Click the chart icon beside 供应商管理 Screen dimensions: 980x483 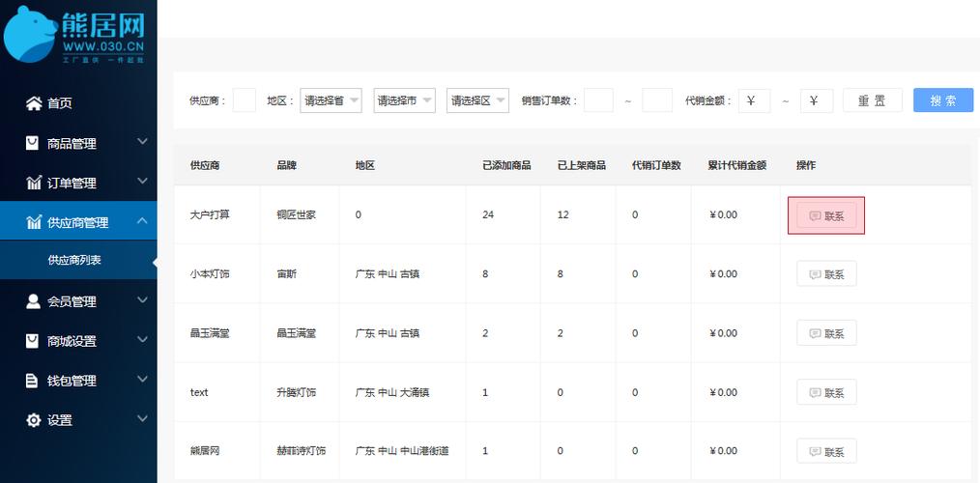tap(33, 222)
